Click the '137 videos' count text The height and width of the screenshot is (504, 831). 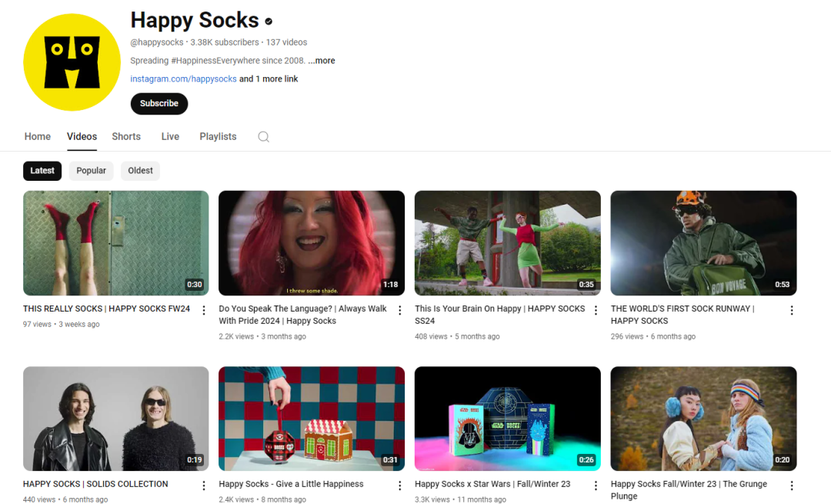287,42
